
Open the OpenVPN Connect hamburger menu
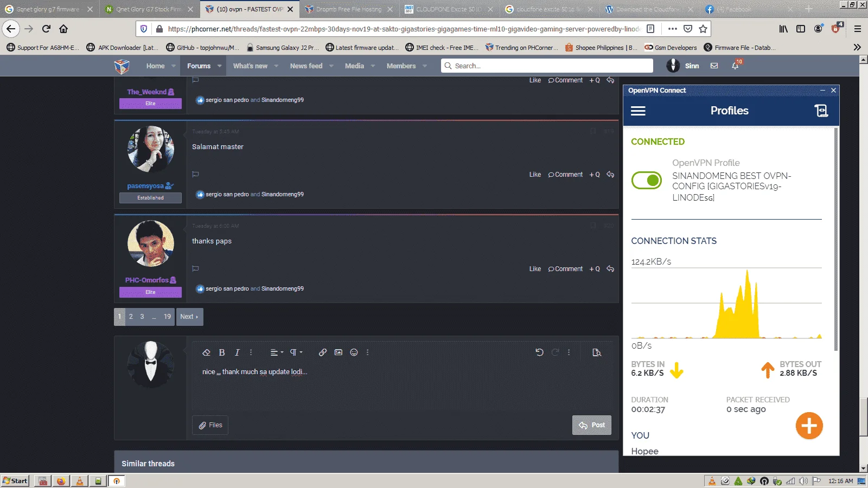[x=638, y=111]
